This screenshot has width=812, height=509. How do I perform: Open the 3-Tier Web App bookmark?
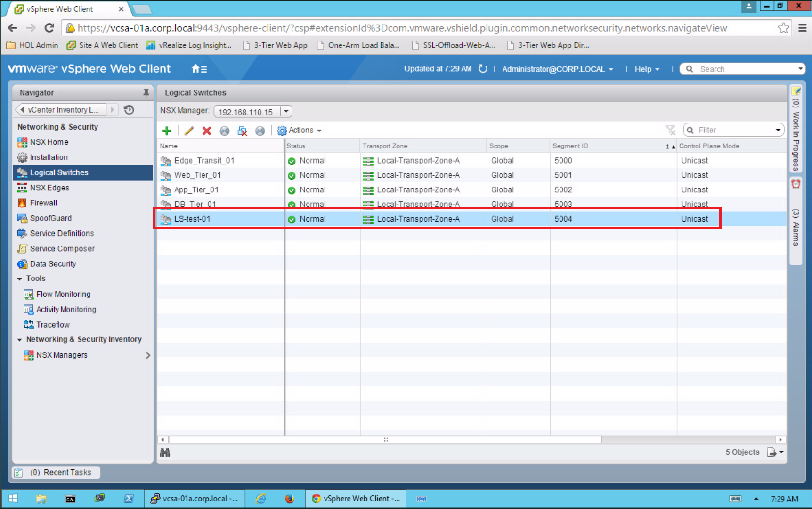275,45
